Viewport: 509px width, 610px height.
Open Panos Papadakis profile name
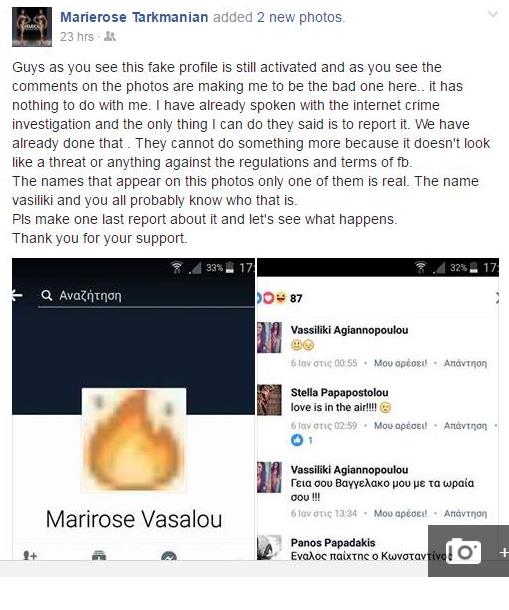pos(333,542)
